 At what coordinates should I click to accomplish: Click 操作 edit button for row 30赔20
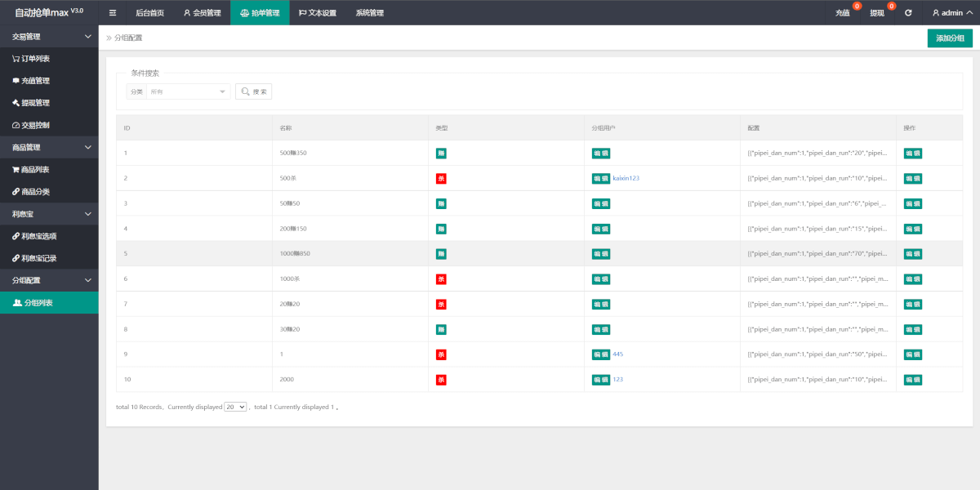click(913, 330)
